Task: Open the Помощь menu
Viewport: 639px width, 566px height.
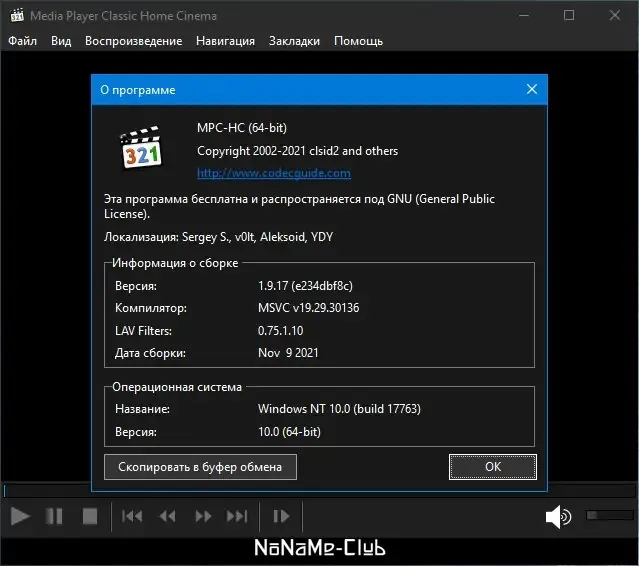Action: coord(358,41)
